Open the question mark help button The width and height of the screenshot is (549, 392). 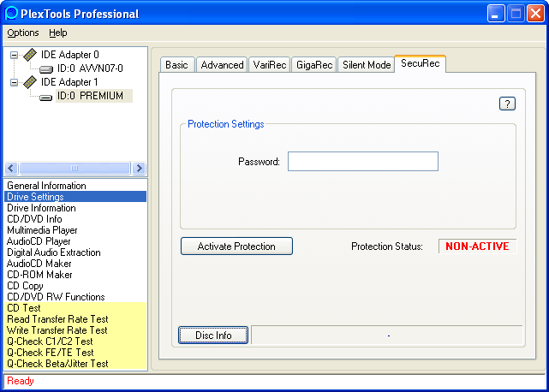507,104
